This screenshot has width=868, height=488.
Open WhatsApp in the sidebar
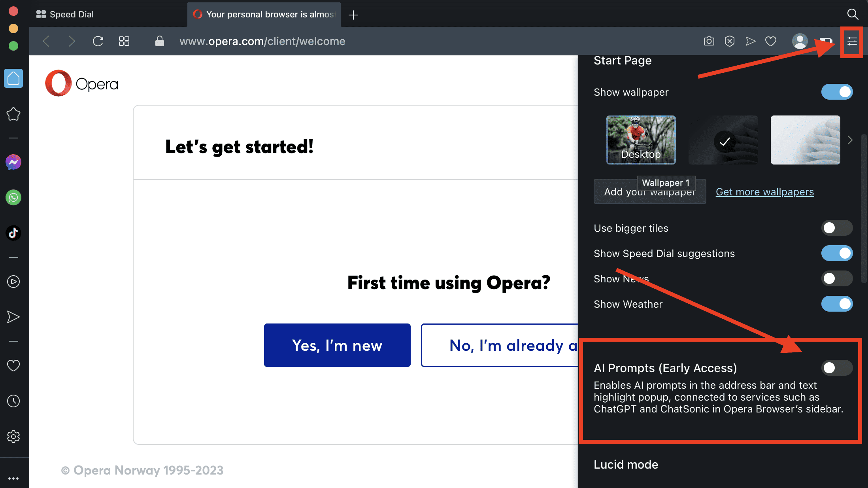click(x=13, y=197)
